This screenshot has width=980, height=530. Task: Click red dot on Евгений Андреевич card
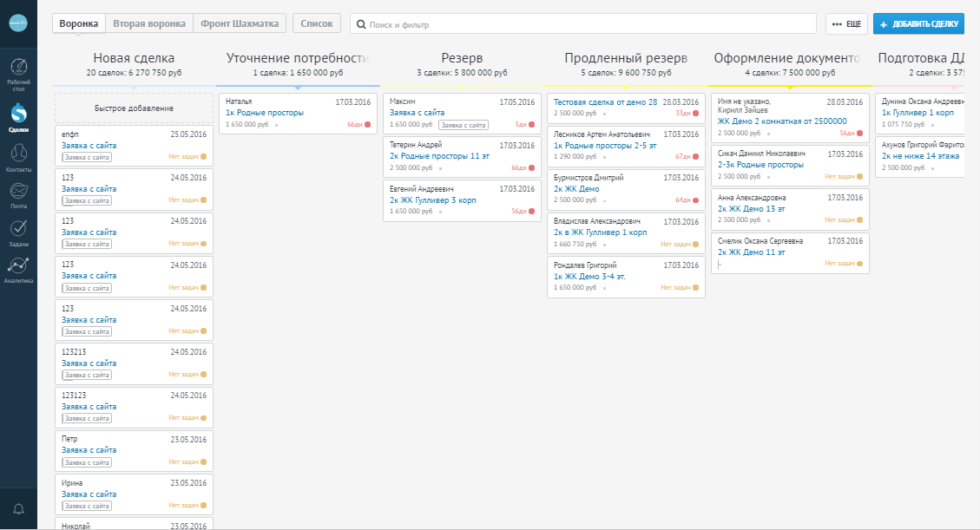pyautogui.click(x=532, y=211)
